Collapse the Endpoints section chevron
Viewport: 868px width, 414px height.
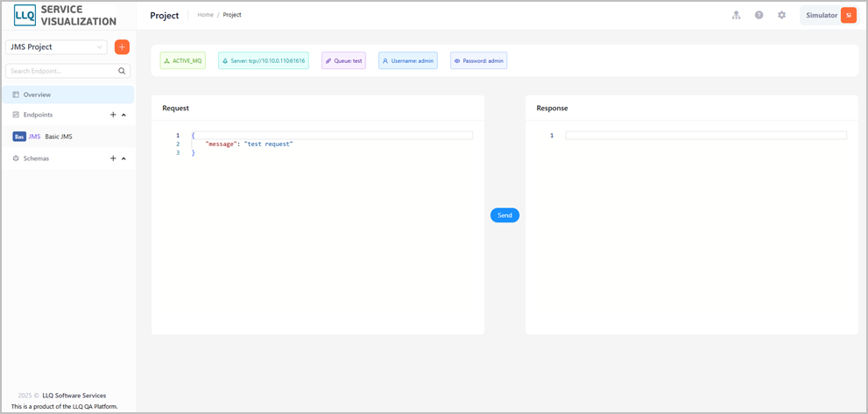click(123, 116)
